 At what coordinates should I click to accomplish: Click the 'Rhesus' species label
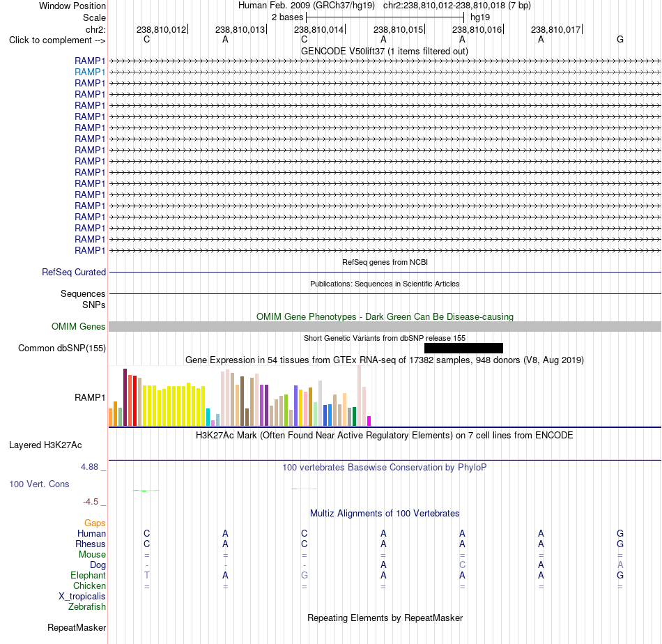pos(91,544)
